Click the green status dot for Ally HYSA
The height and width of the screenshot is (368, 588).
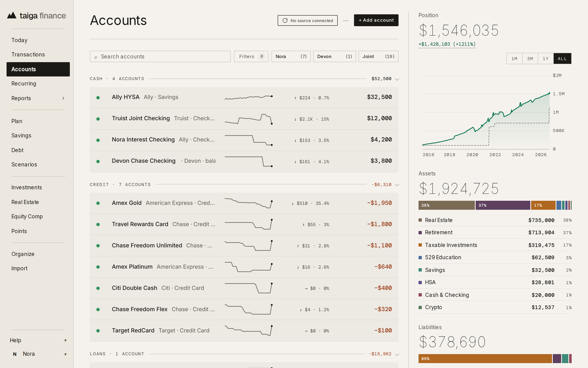click(98, 98)
